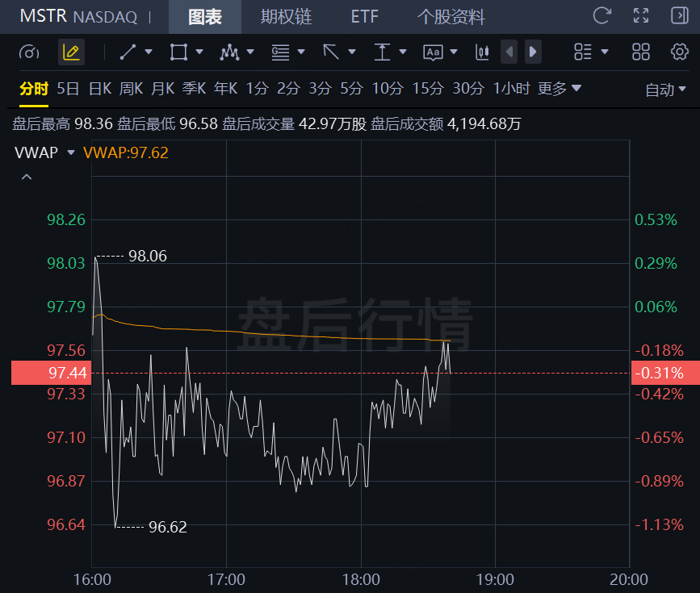Viewport: 700px width, 593px height.
Task: Collapse the indicator panel chevron
Action: tap(27, 177)
